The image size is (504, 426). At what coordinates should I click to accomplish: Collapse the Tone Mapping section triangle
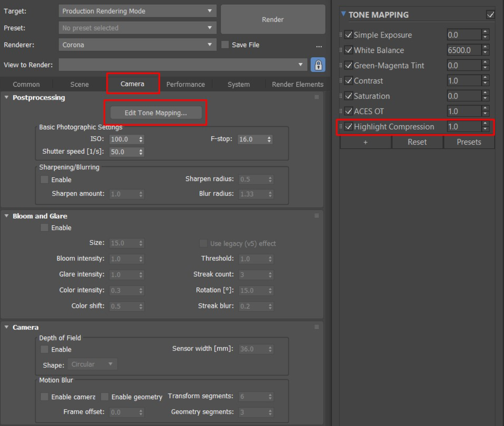tap(343, 15)
